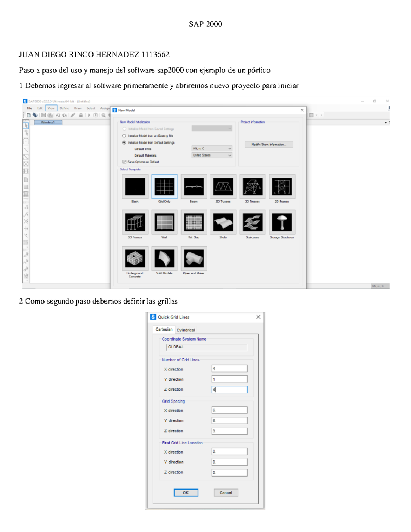Select the Grid Only template
Screen dimensions: 411x532
pyautogui.click(x=164, y=187)
